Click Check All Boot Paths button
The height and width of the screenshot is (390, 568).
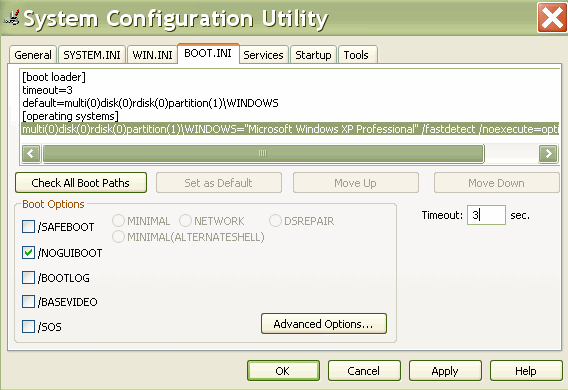[x=81, y=183]
